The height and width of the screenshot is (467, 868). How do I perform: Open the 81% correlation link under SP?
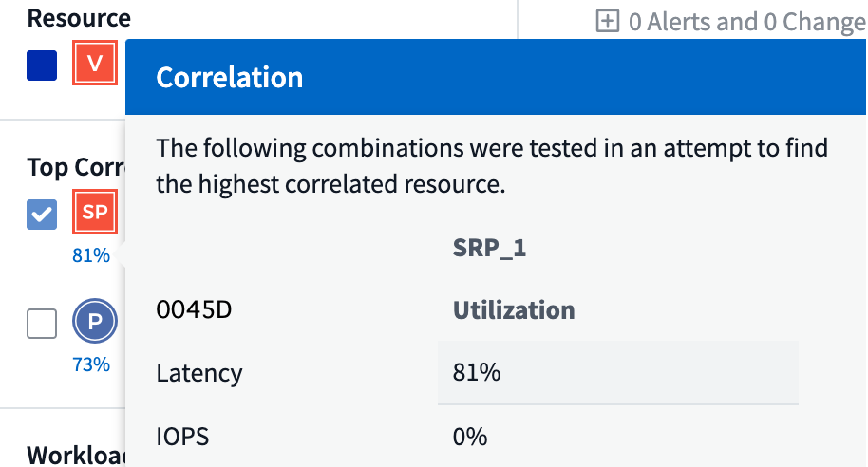coord(91,255)
